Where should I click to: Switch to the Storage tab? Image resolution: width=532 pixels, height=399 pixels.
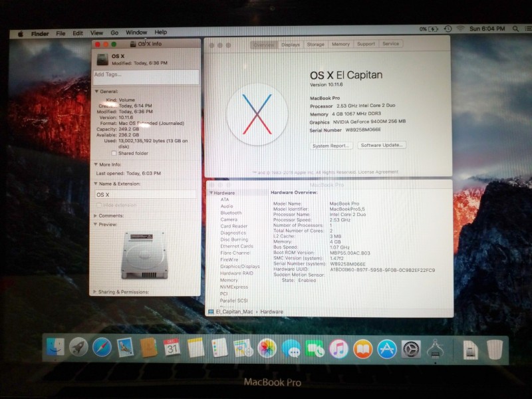point(315,45)
